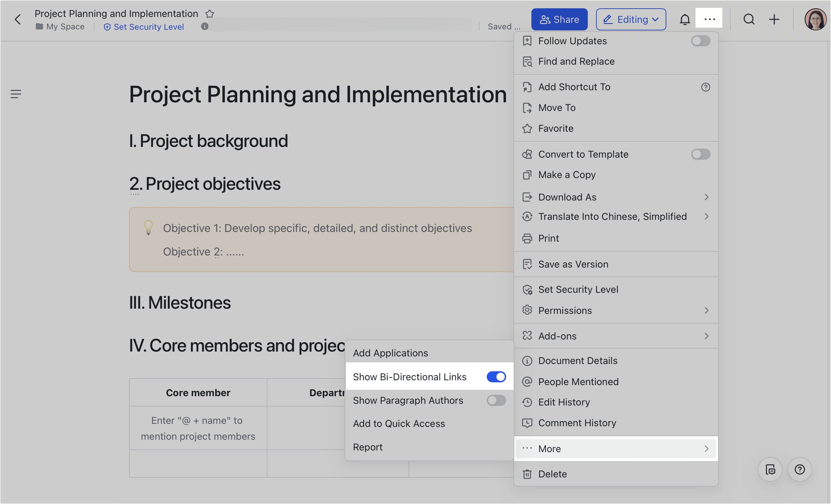
Task: Enable the Follow Updates toggle
Action: [x=700, y=41]
